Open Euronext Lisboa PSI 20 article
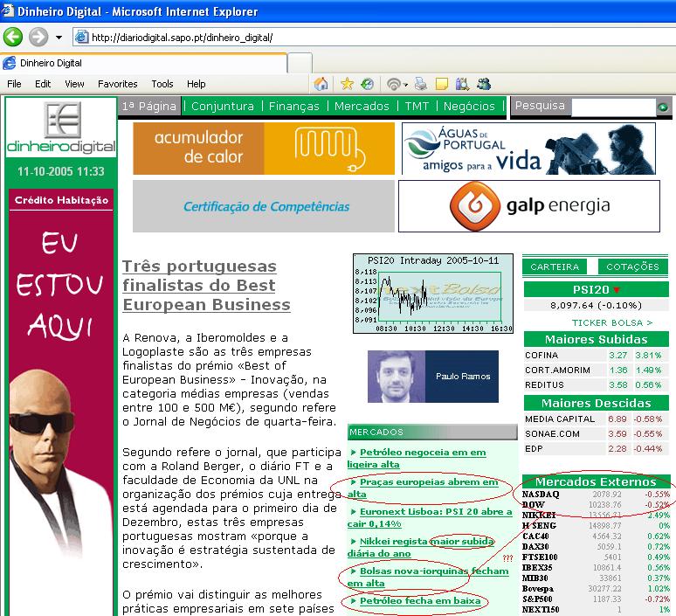The image size is (676, 616). (x=431, y=517)
